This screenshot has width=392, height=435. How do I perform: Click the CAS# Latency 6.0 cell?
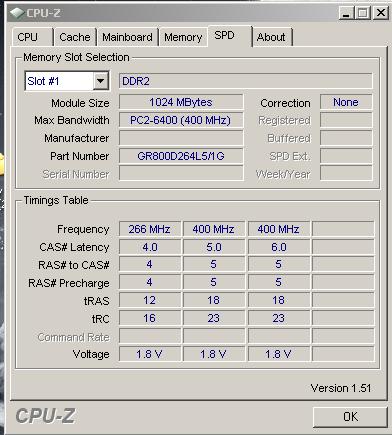click(279, 247)
